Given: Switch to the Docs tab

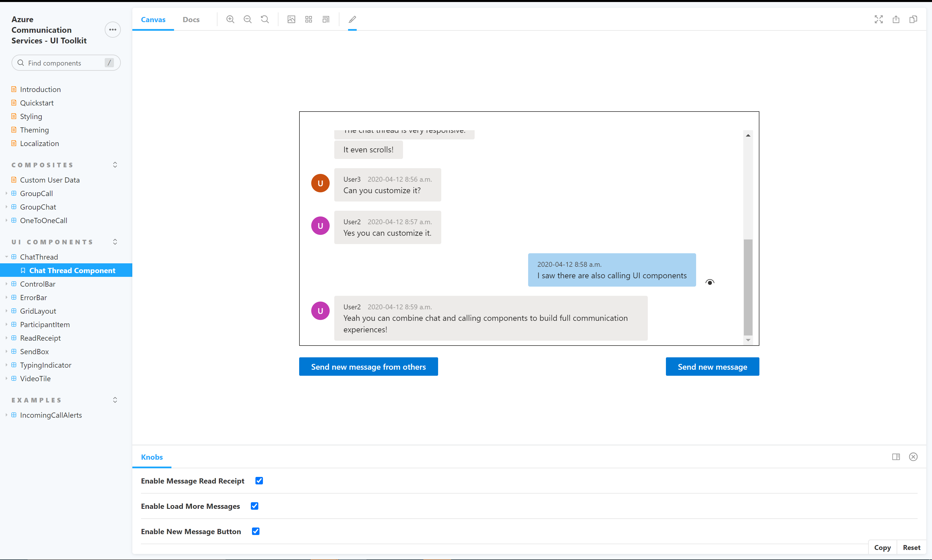Looking at the screenshot, I should pyautogui.click(x=191, y=20).
